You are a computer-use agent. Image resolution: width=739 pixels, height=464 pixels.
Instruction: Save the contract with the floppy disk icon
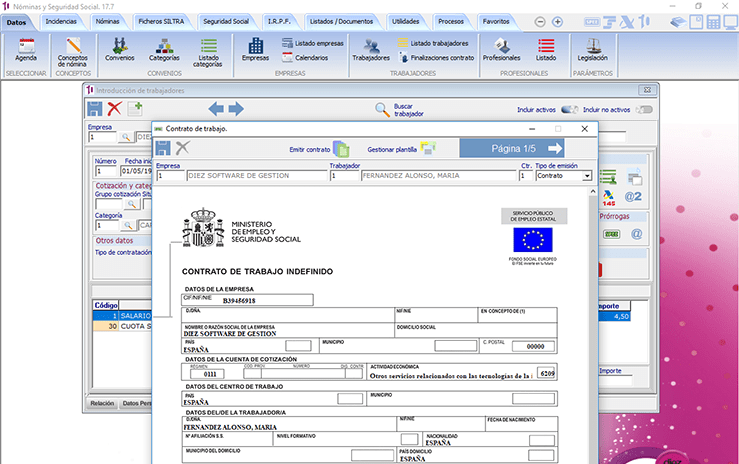[161, 148]
